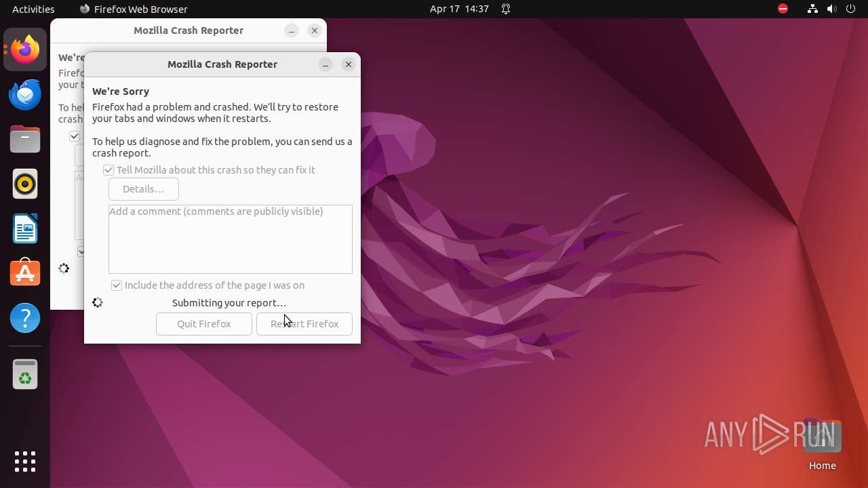This screenshot has width=868, height=488.
Task: Click the front Mozilla Crash Reporter title bar
Action: 222,64
